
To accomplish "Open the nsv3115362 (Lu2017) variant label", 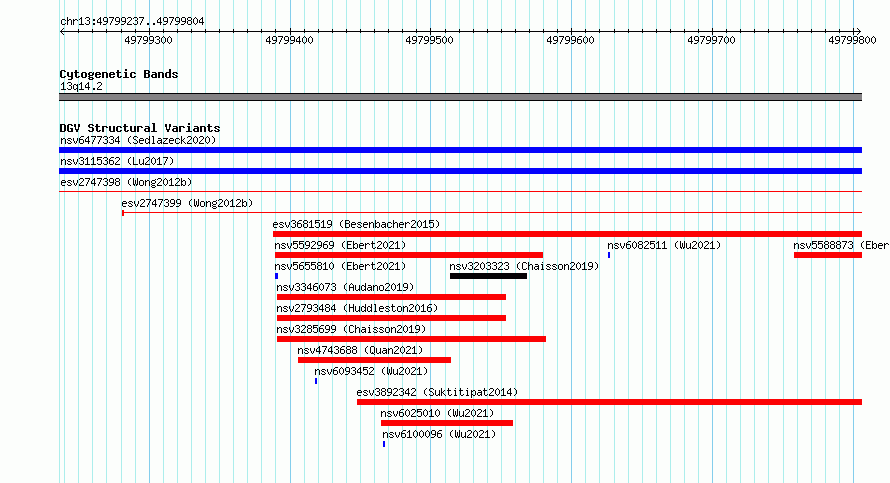I will [117, 161].
